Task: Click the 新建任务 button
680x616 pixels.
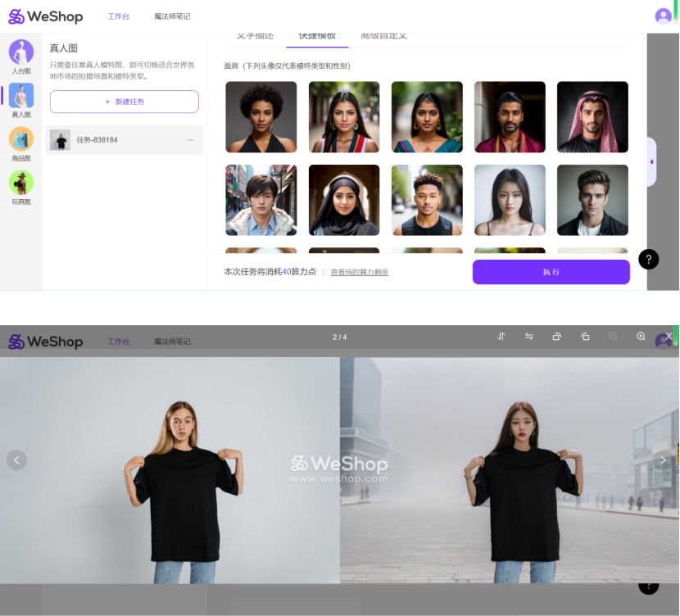Action: (125, 102)
